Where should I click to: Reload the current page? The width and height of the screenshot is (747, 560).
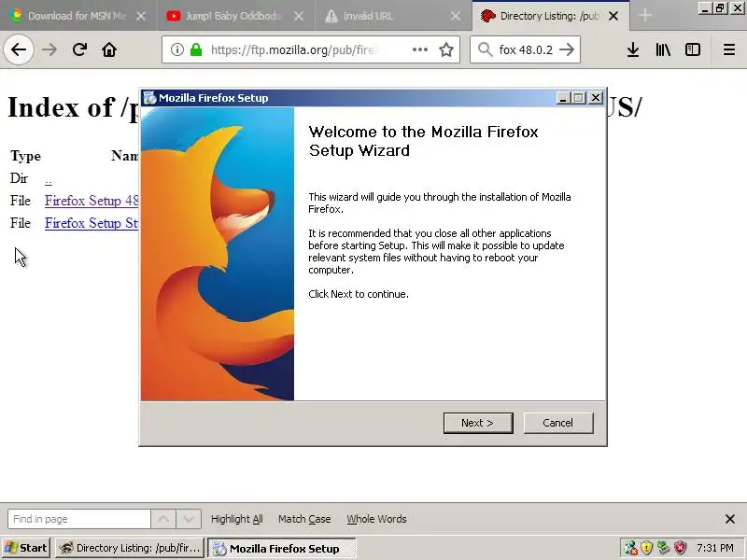tap(79, 49)
